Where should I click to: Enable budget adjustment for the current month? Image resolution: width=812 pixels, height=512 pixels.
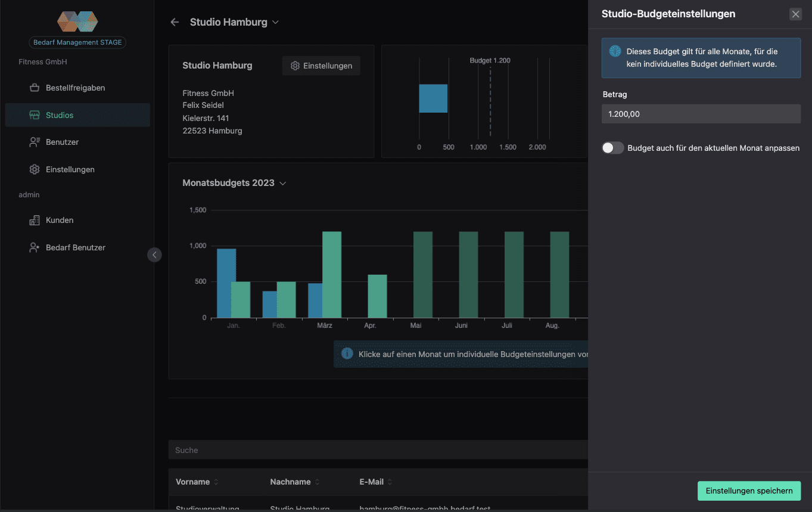(x=612, y=148)
